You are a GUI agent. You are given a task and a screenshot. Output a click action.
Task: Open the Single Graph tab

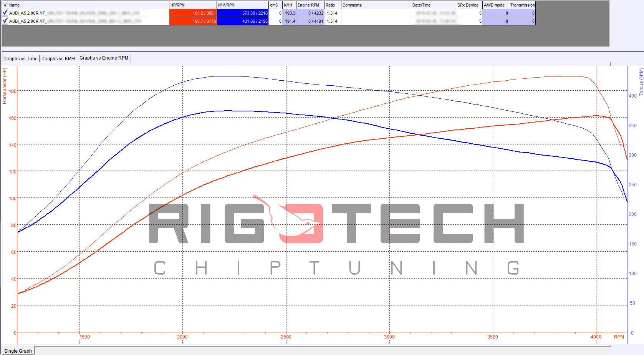18,351
